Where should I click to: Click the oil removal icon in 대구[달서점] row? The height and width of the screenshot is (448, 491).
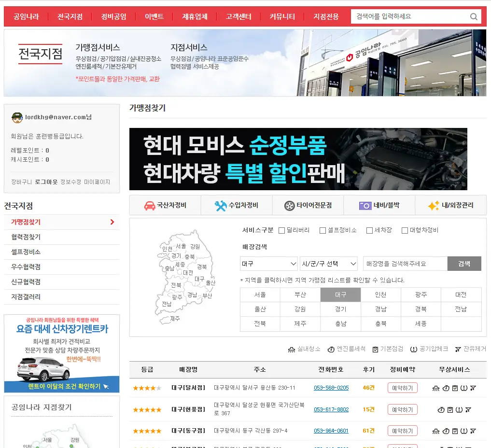473,388
